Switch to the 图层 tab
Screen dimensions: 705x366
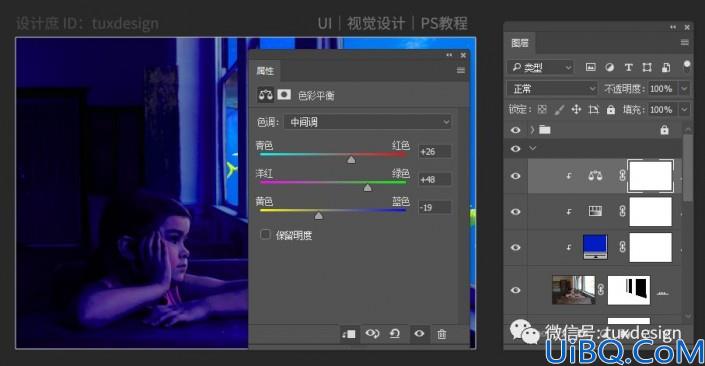click(520, 43)
